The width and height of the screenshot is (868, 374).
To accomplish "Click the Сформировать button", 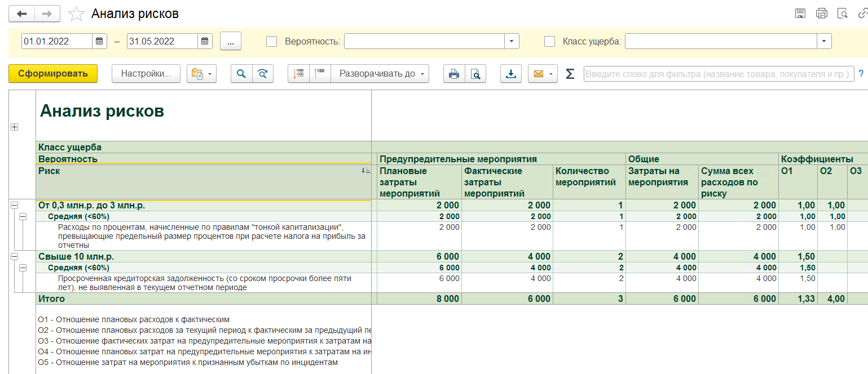I will 53,74.
